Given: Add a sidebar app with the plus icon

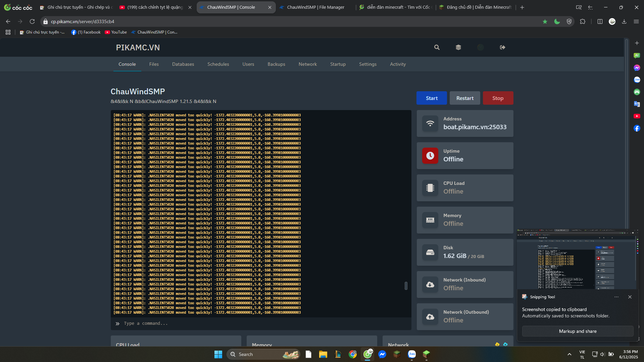Looking at the screenshot, I should point(637,43).
